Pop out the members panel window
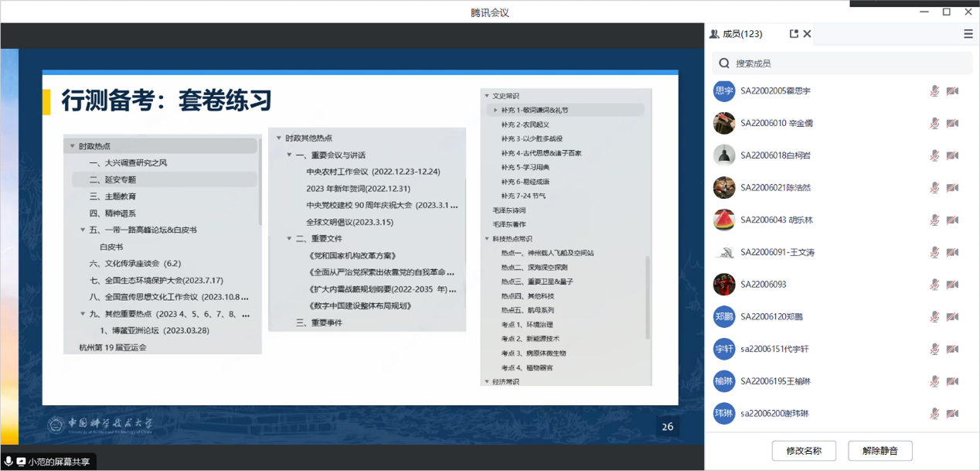 coord(794,34)
